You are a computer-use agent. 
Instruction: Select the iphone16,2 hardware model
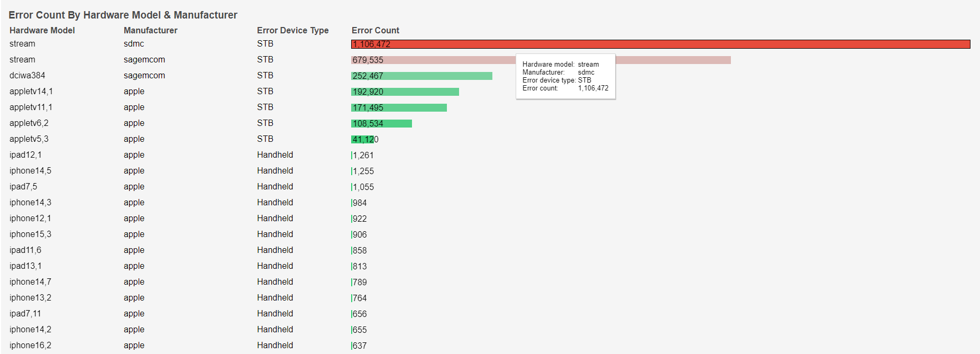click(30, 346)
